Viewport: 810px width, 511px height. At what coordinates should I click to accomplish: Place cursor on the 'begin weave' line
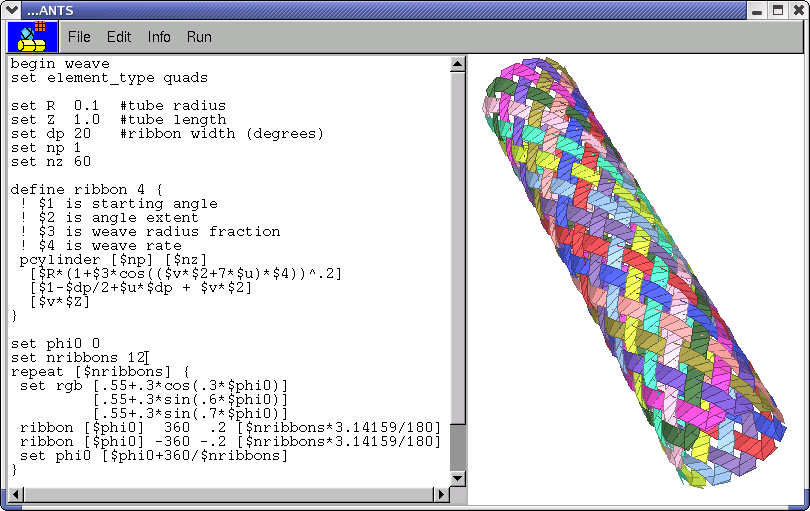[60, 64]
